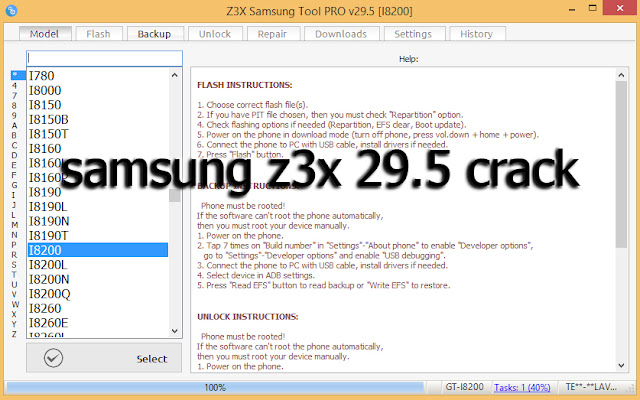Select model I8150B in list

(x=98, y=119)
